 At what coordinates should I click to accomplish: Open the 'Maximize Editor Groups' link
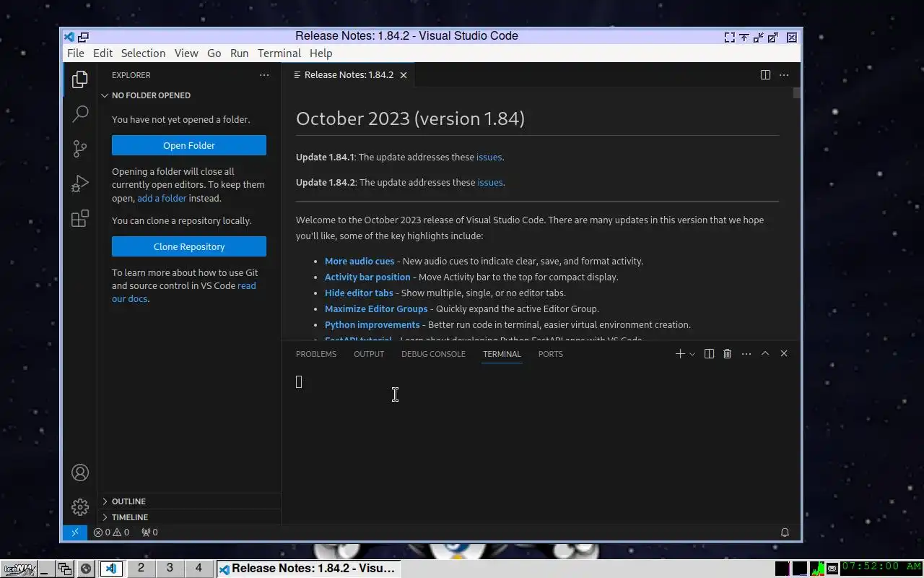[376, 309]
